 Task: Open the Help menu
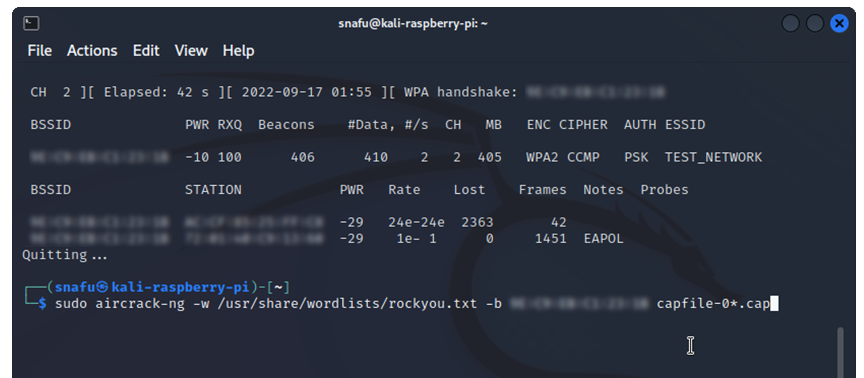pyautogui.click(x=239, y=51)
